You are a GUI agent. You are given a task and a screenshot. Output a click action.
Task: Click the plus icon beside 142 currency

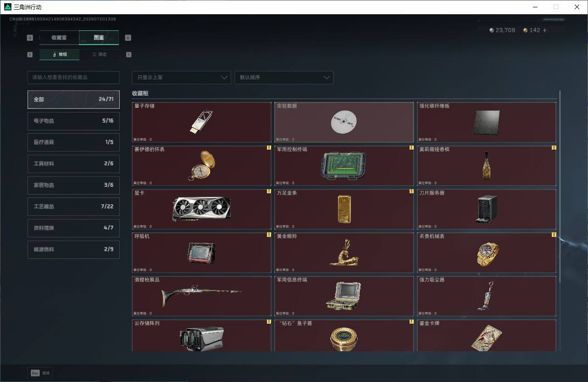click(544, 30)
